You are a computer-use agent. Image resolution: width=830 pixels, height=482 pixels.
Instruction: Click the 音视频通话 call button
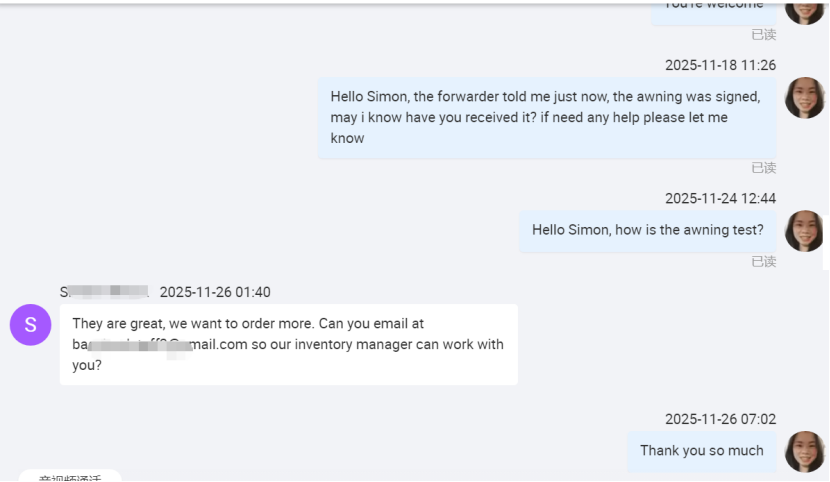point(70,477)
